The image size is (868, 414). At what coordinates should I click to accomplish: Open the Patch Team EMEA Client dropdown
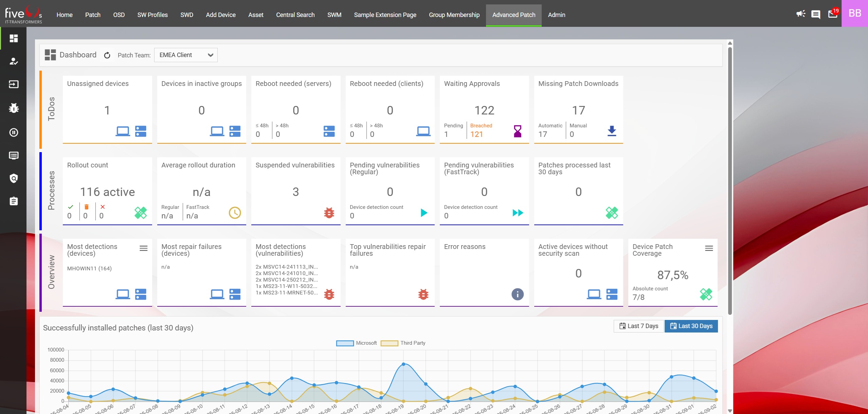[186, 55]
